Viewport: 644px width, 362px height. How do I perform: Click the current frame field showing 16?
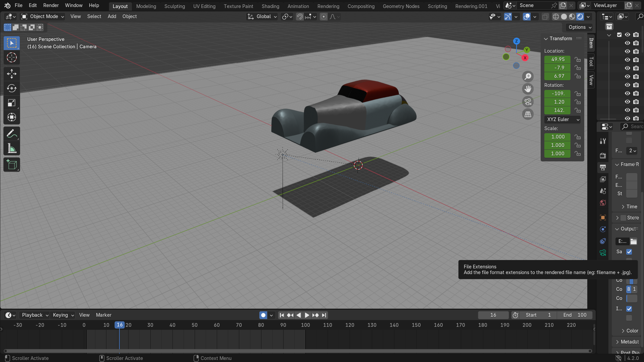pyautogui.click(x=493, y=315)
